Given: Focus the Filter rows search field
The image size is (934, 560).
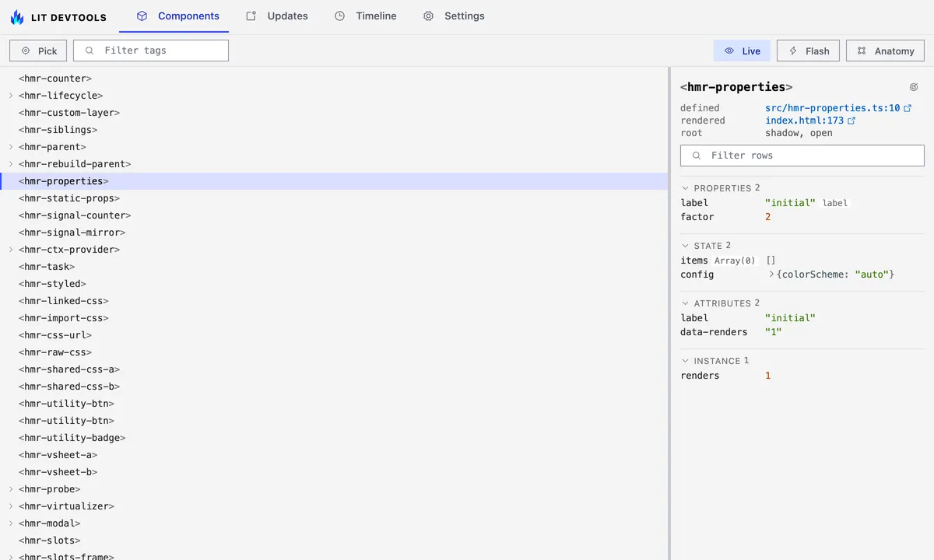Looking at the screenshot, I should point(802,156).
